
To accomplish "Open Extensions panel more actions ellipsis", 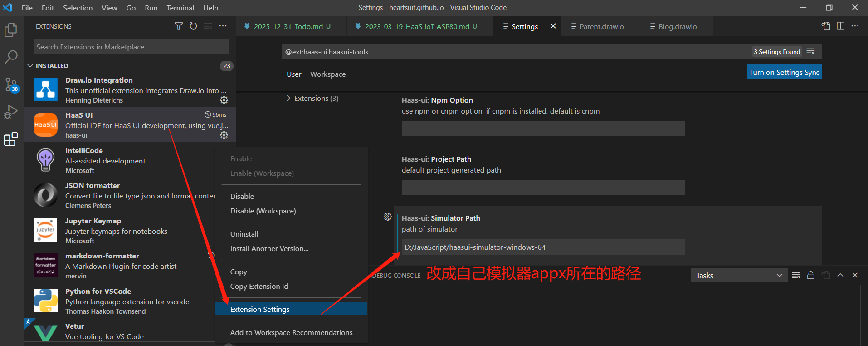I will click(x=223, y=26).
